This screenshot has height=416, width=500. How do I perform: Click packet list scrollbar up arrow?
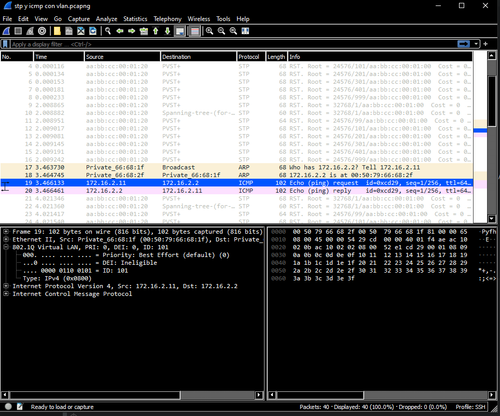pyautogui.click(x=492, y=56)
